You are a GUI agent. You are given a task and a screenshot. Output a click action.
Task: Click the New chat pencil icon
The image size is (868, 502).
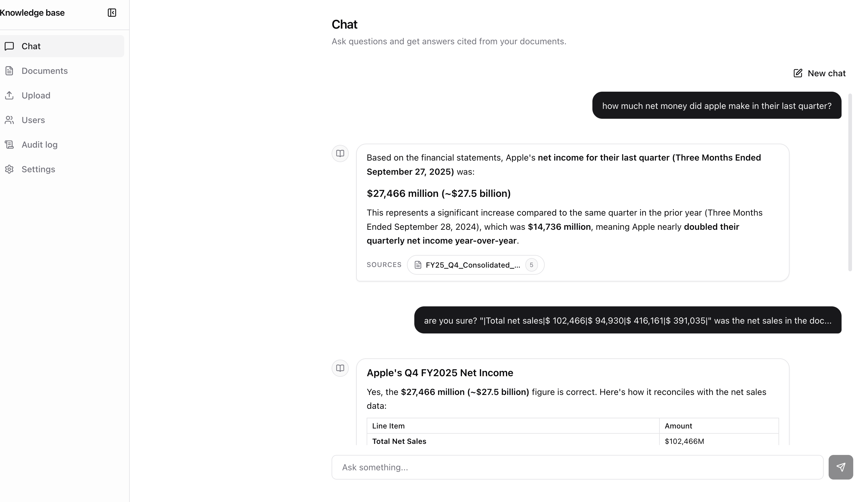click(x=798, y=73)
